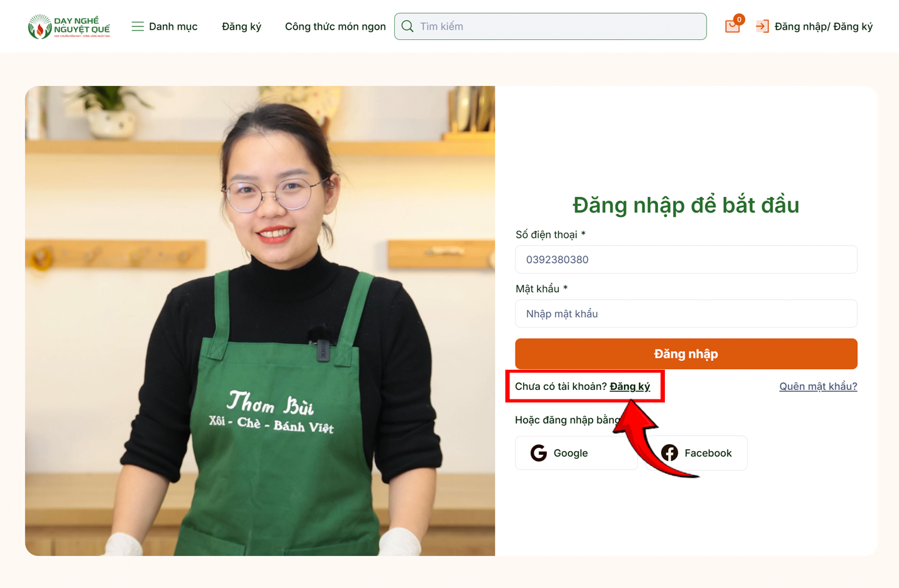Viewport: 899px width, 588px height.
Task: Click the Nhập mật khẩu password field
Action: [x=686, y=314]
